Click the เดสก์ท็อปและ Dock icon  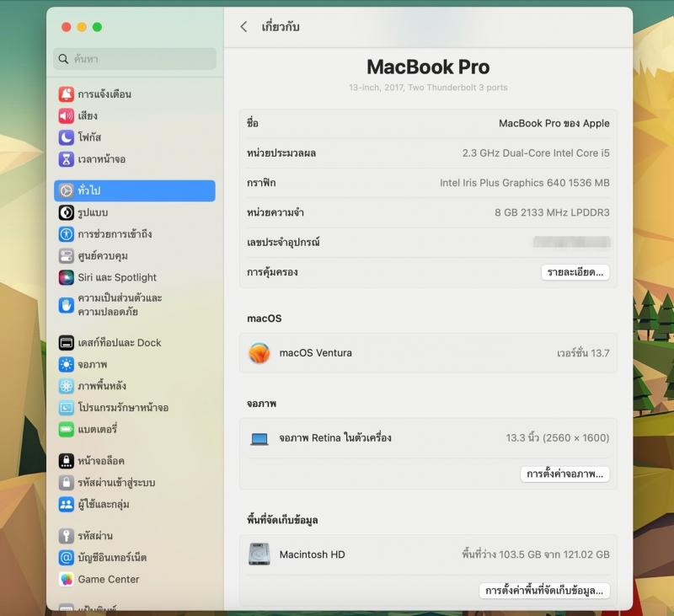(67, 343)
